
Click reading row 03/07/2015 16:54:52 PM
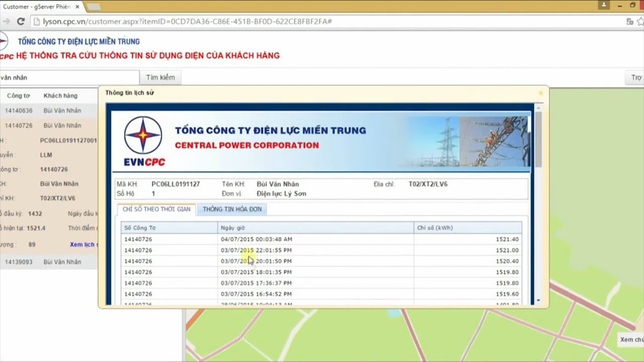(321, 294)
